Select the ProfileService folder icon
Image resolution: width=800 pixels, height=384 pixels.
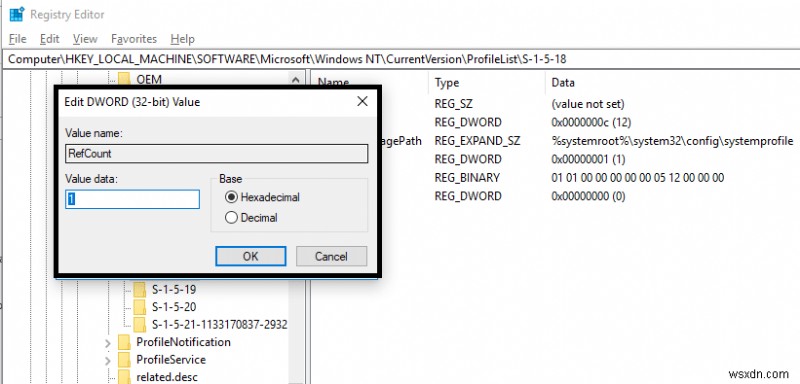coord(124,360)
